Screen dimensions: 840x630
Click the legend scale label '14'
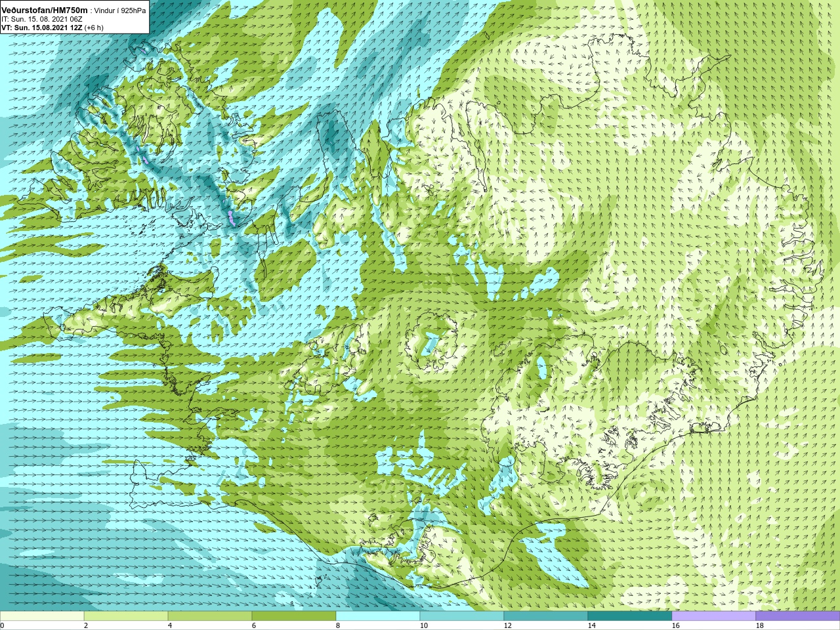click(x=592, y=625)
